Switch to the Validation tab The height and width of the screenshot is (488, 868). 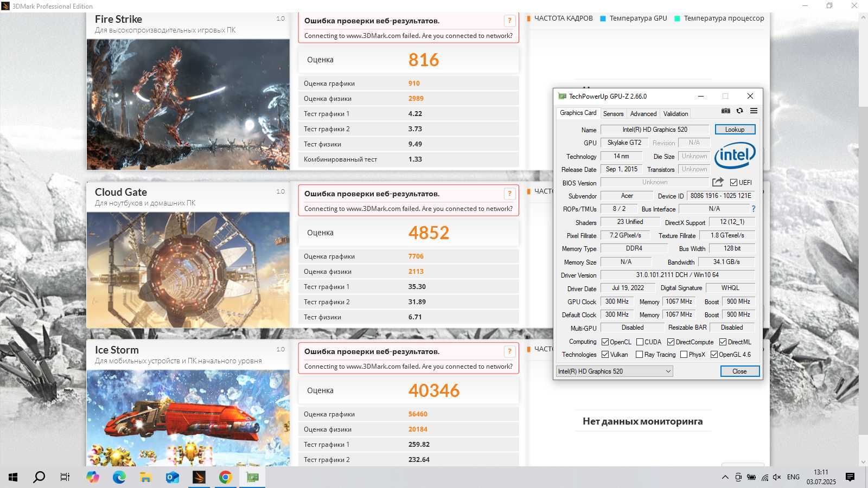(x=675, y=114)
